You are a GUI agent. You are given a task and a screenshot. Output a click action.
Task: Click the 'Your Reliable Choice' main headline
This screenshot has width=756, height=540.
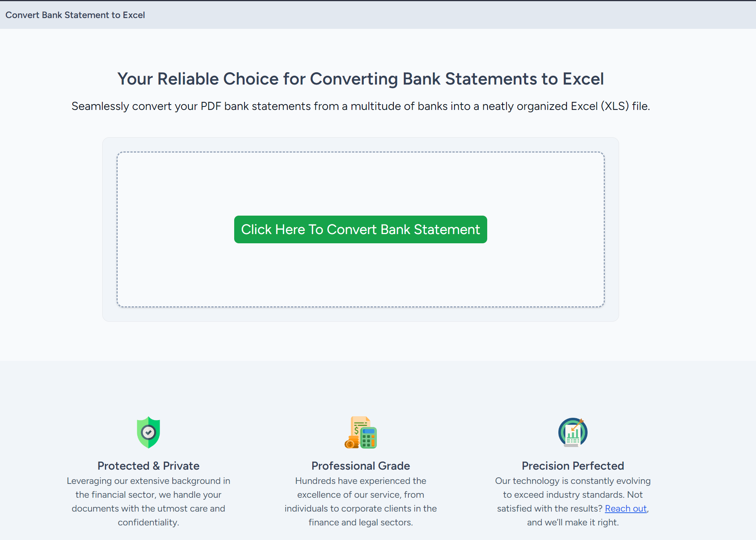[361, 79]
